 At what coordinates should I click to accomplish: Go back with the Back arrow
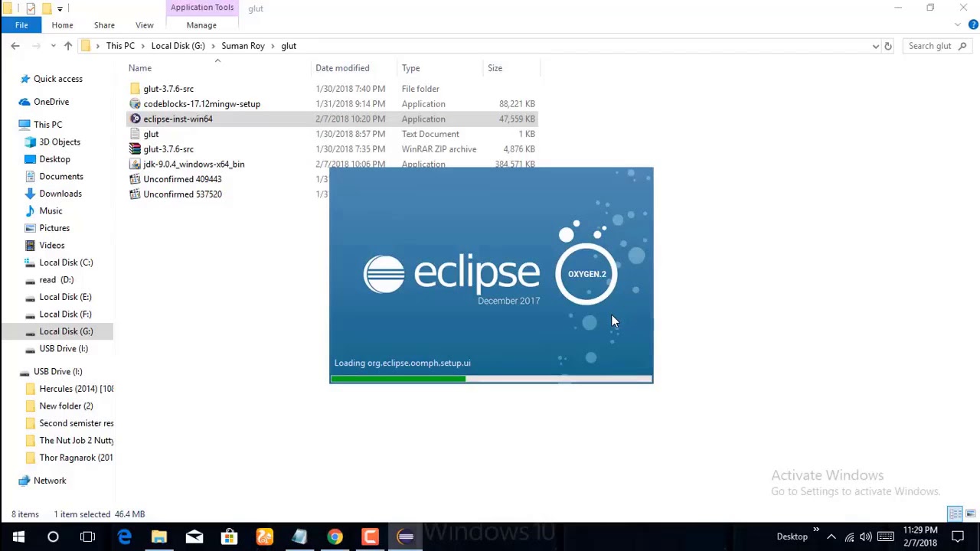click(x=15, y=46)
